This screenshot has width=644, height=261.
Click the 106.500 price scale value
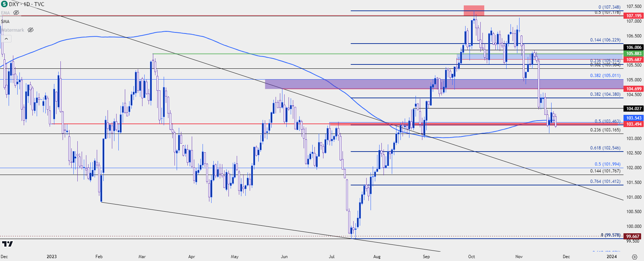634,36
